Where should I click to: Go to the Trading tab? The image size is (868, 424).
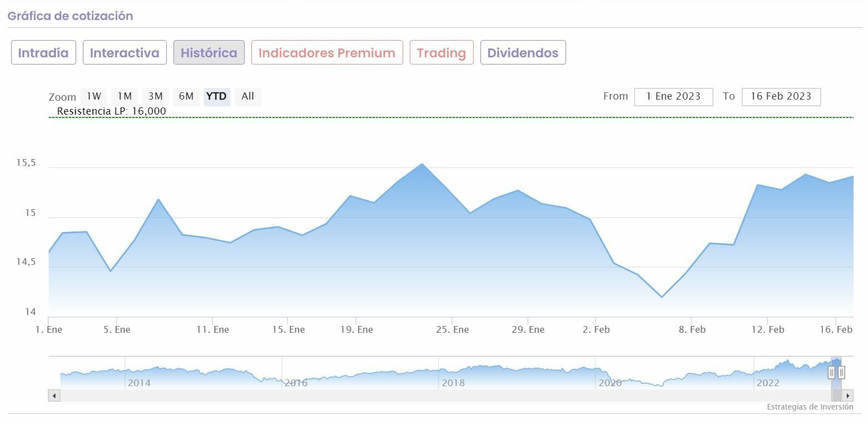tap(442, 53)
